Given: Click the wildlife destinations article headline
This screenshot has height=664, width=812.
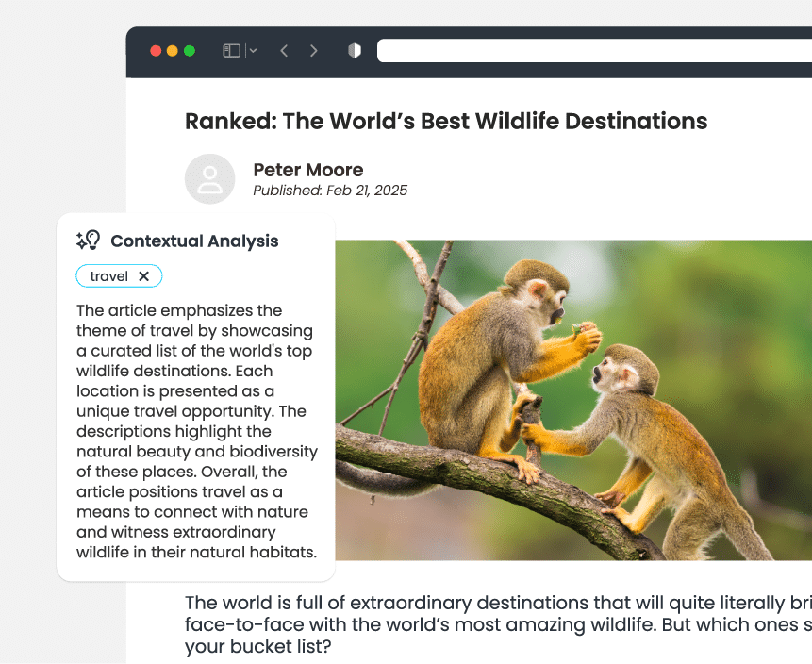Looking at the screenshot, I should pyautogui.click(x=445, y=121).
